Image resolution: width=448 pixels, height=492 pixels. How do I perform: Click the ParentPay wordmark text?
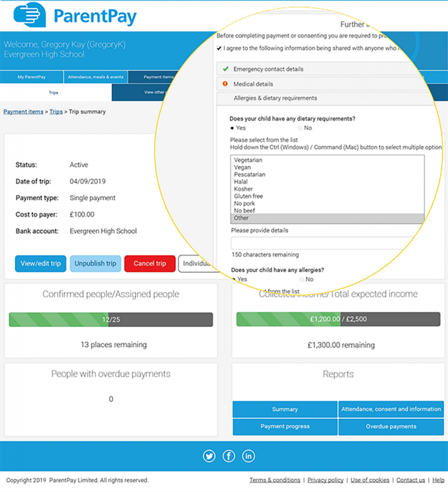pyautogui.click(x=95, y=16)
